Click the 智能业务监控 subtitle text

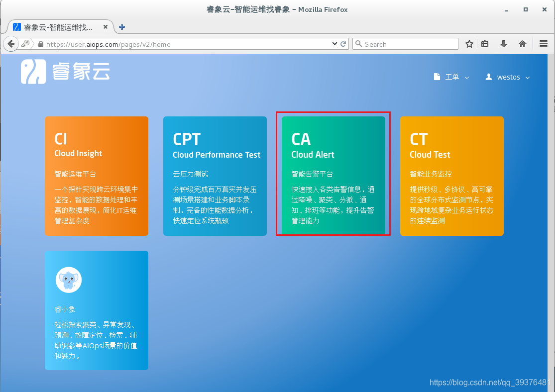[431, 174]
